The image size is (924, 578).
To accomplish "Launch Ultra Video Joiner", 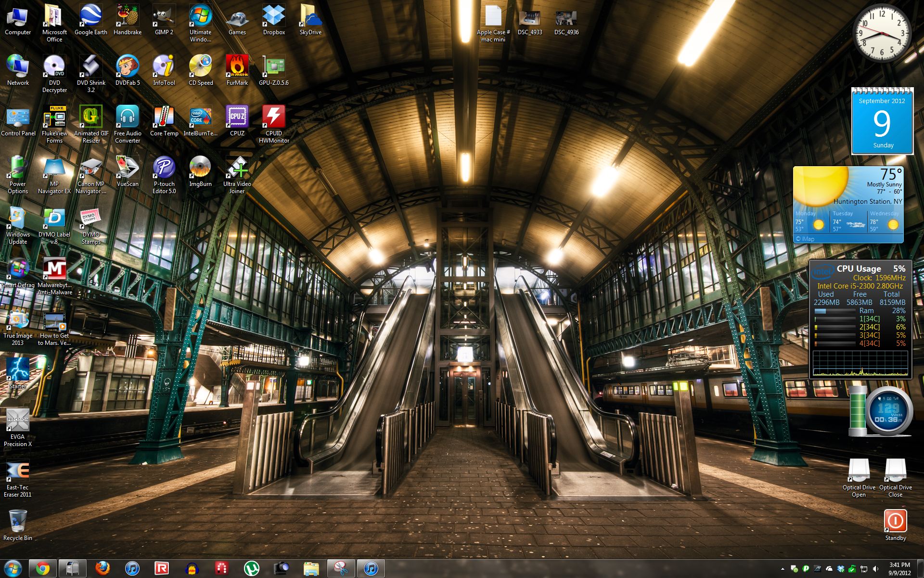I will [237, 175].
